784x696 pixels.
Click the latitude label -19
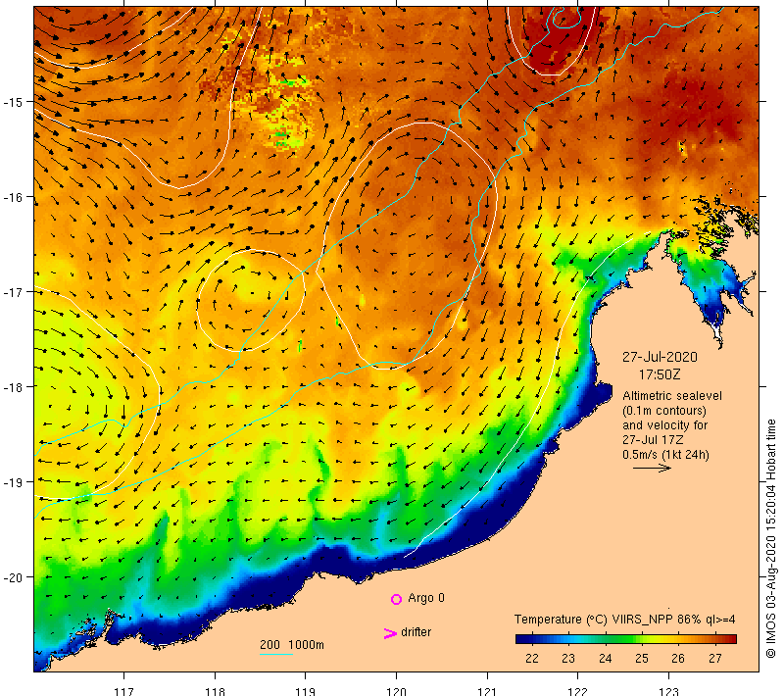click(13, 482)
